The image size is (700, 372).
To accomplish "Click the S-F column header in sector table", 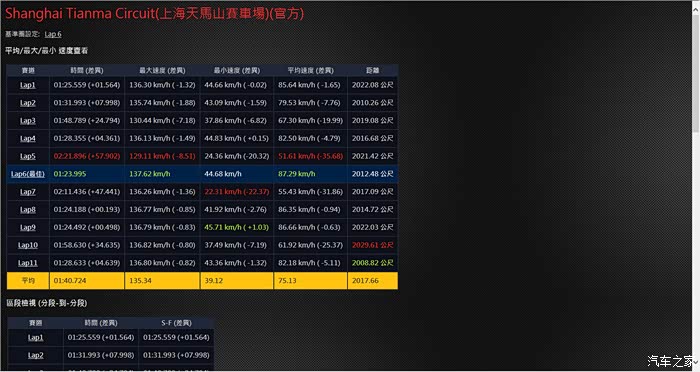I will click(x=176, y=323).
